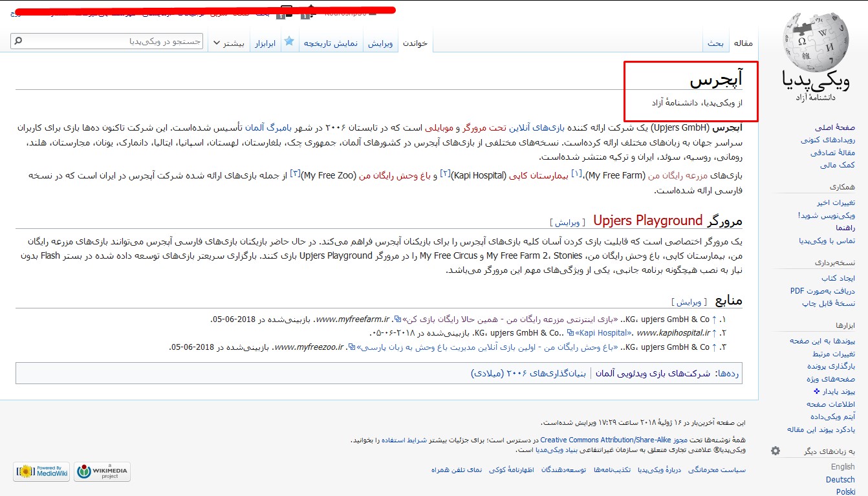Jump to footnote [۲] after Kapi Hospital

click(445, 173)
